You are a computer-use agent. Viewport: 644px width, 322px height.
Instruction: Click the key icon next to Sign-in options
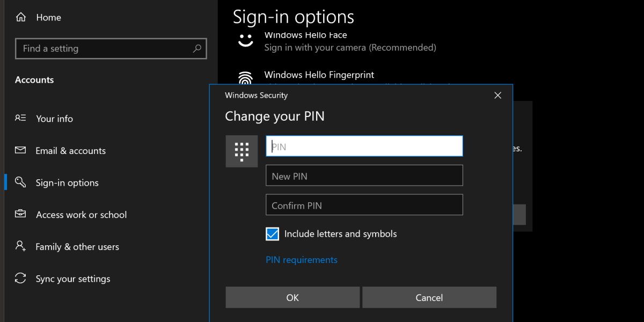pos(20,182)
